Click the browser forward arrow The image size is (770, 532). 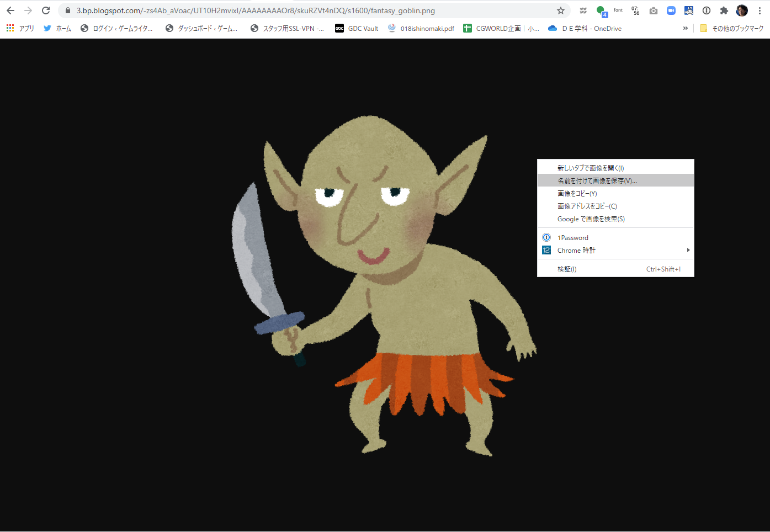(x=28, y=10)
